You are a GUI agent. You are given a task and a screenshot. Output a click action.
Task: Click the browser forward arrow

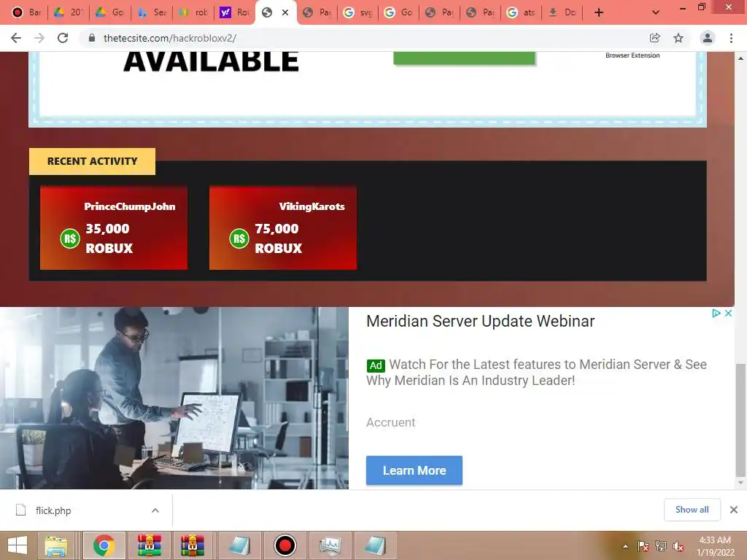[39, 38]
